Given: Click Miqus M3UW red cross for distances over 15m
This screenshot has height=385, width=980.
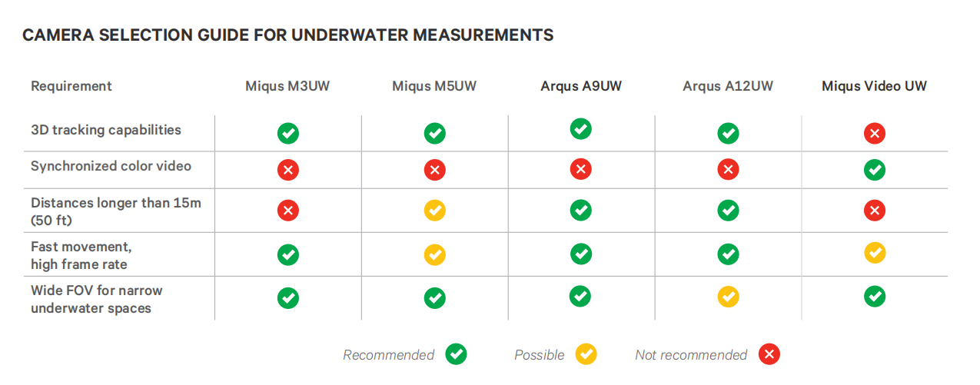Looking at the screenshot, I should pos(288,211).
